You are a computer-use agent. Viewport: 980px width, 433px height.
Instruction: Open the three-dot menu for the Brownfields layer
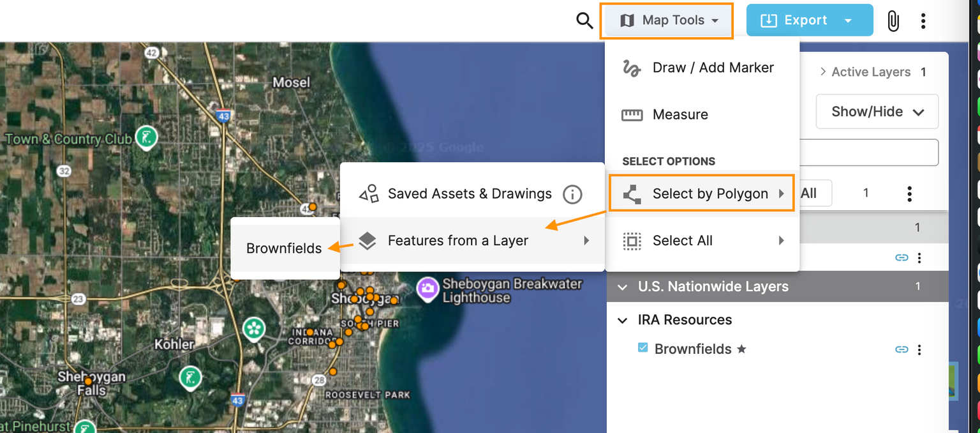click(919, 349)
